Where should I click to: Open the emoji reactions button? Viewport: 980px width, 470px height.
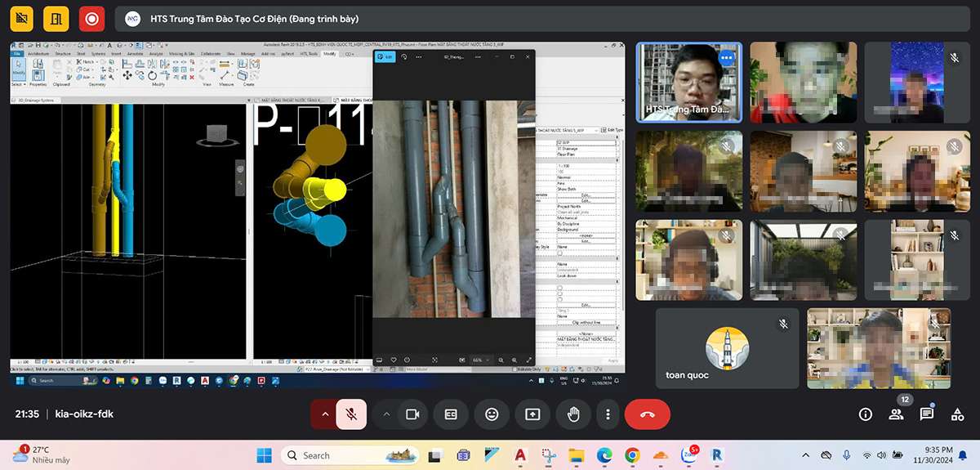click(x=492, y=414)
